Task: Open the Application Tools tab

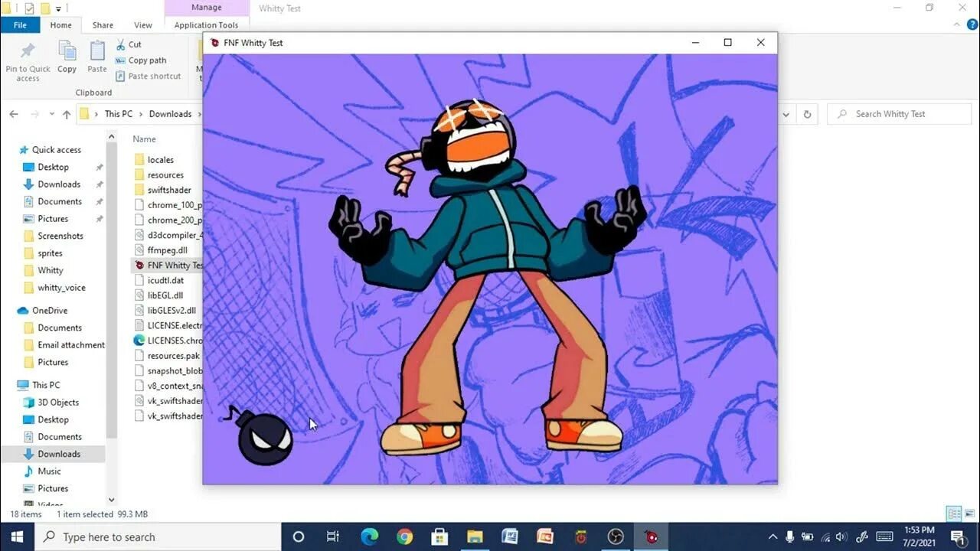Action: point(206,25)
